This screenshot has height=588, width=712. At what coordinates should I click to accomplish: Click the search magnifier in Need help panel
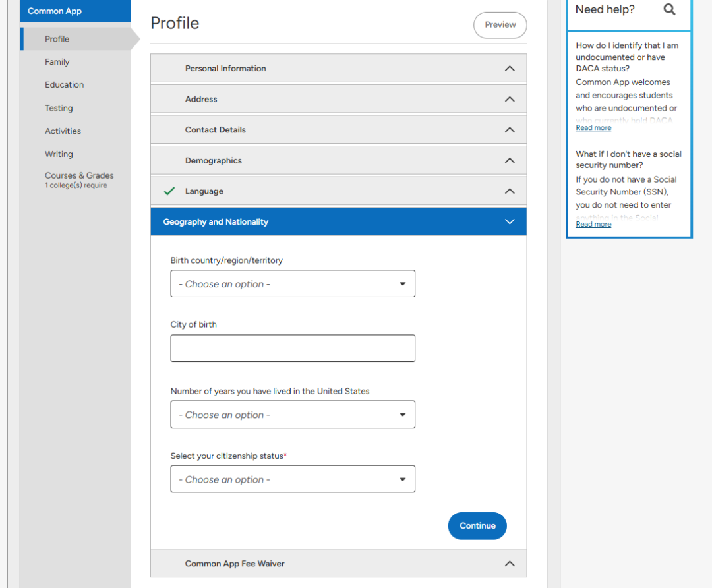coord(669,9)
